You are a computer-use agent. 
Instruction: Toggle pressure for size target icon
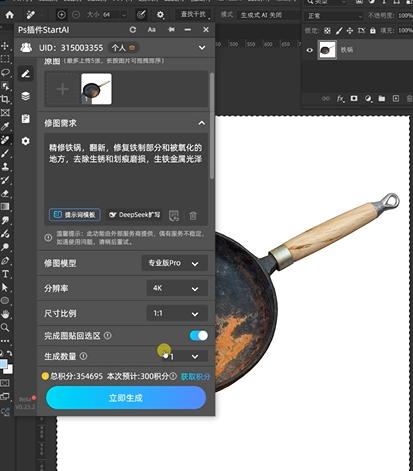click(141, 15)
